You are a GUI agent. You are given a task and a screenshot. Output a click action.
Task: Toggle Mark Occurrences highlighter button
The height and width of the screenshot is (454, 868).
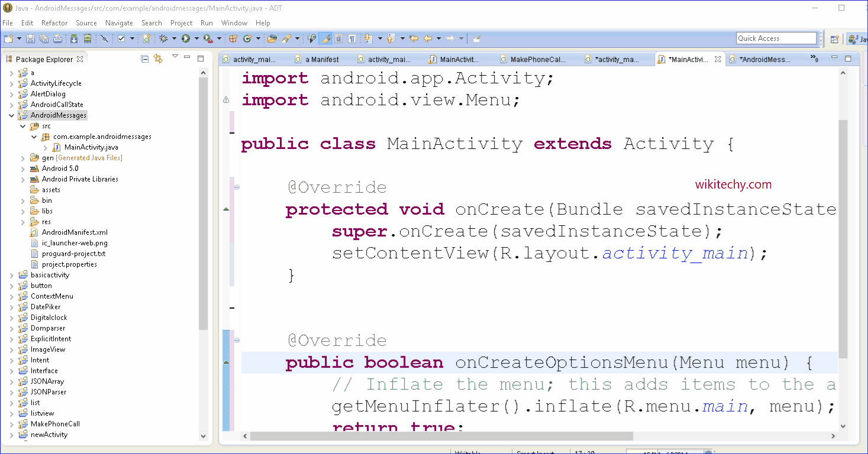[325, 38]
